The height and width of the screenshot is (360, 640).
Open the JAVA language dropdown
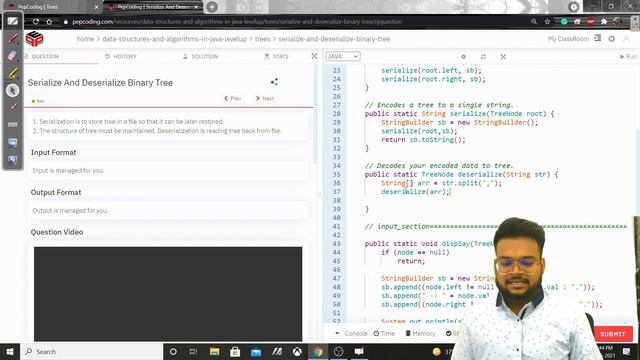click(342, 56)
